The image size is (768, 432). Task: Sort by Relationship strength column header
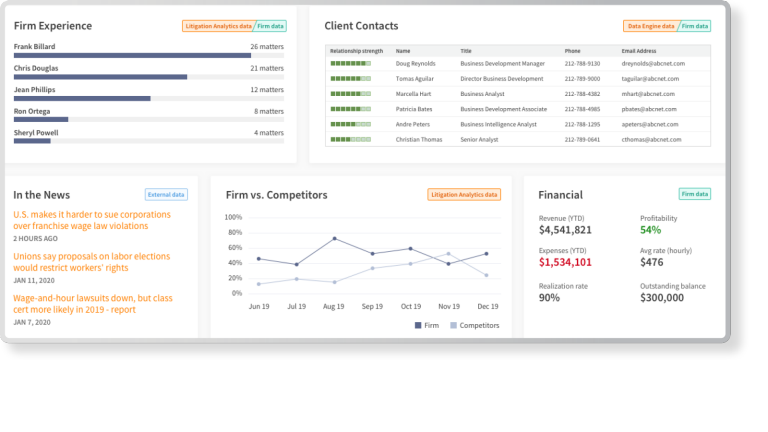click(356, 49)
